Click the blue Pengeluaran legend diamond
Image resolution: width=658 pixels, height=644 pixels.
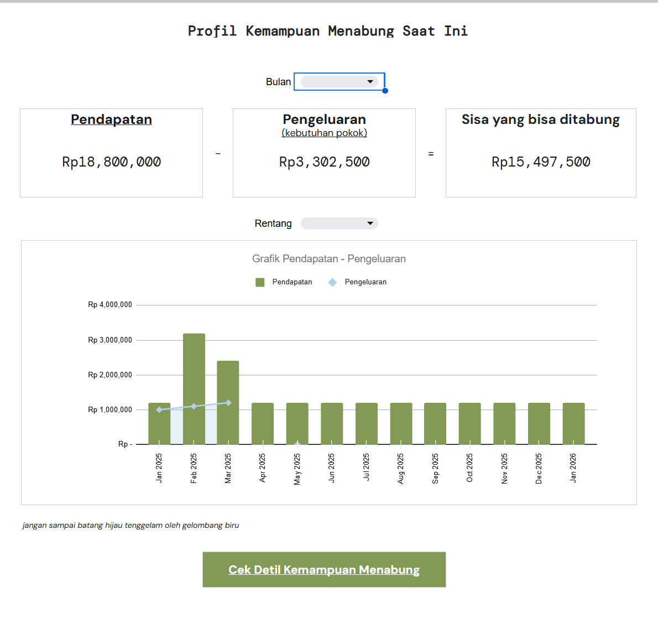[332, 282]
